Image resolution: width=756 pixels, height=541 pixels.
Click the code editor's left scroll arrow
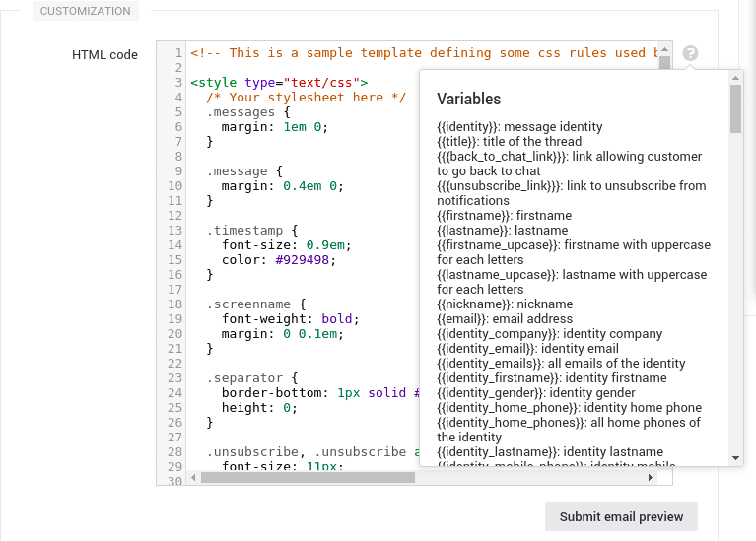click(193, 477)
